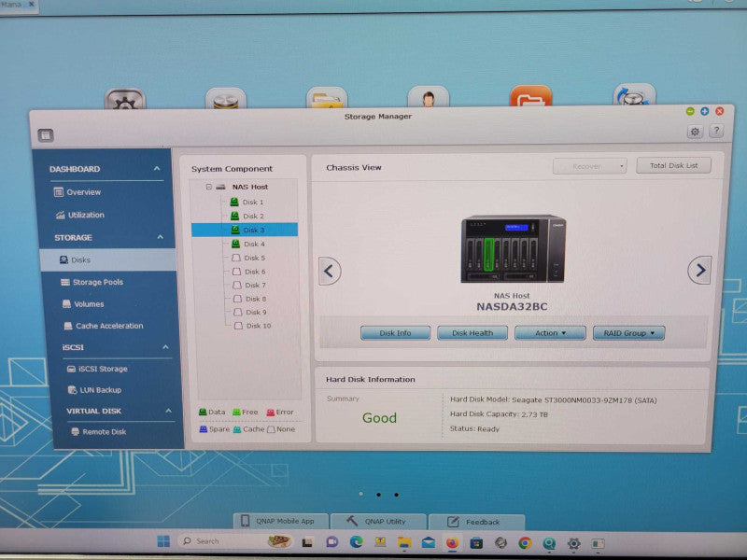Image resolution: width=747 pixels, height=560 pixels.
Task: Open Remote Disk page
Action: (x=99, y=432)
